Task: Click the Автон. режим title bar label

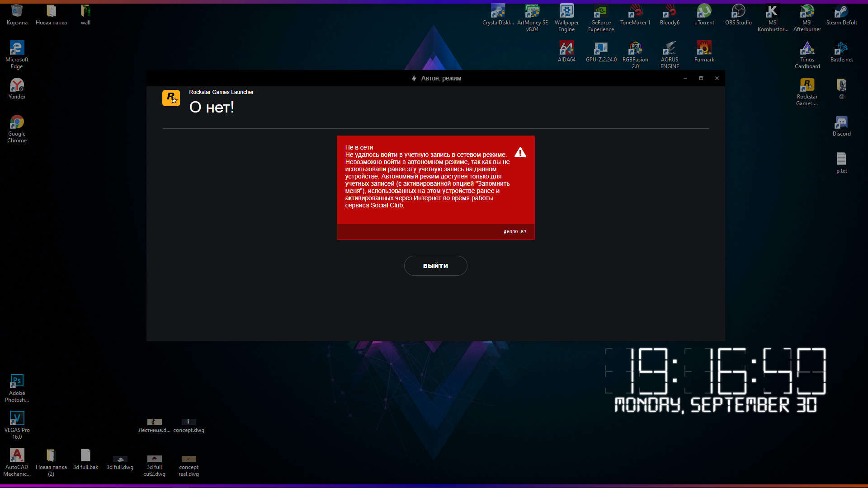Action: click(441, 79)
